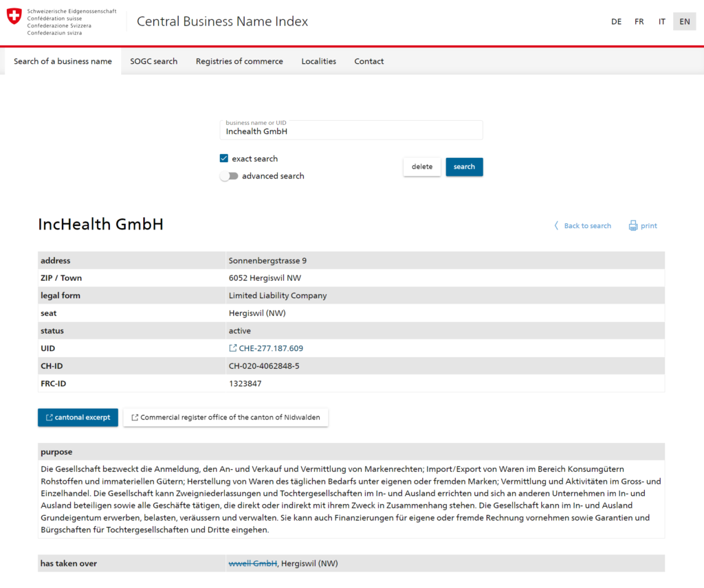
Task: Go to Registries of commerce tab
Action: tap(239, 61)
